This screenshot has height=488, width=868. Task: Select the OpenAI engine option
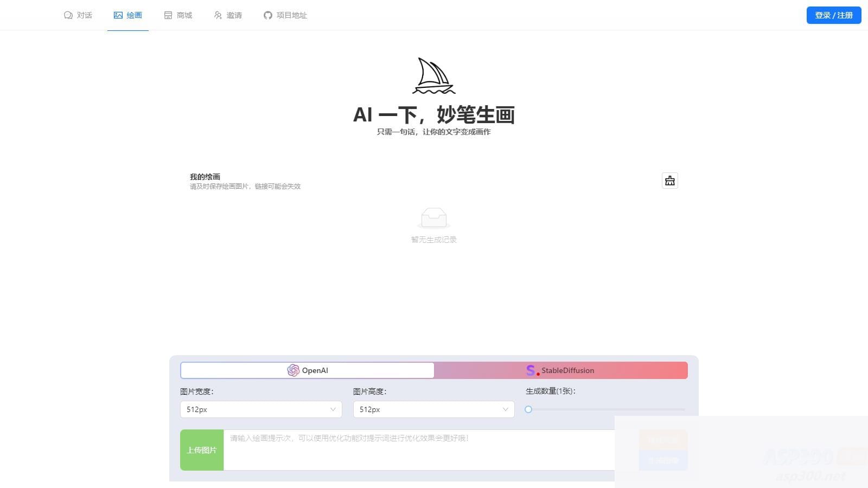coord(307,370)
